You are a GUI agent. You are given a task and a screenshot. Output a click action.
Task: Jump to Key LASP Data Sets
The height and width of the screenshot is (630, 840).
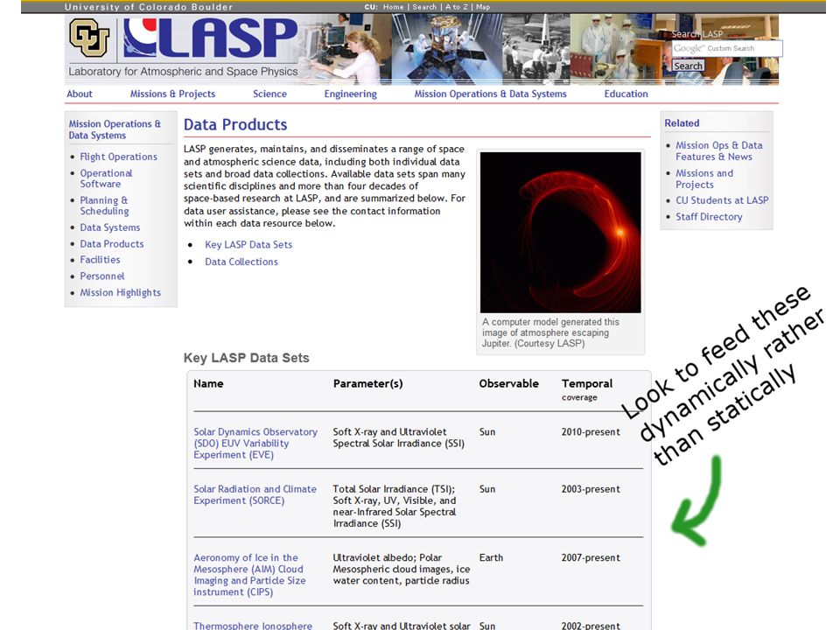click(248, 245)
